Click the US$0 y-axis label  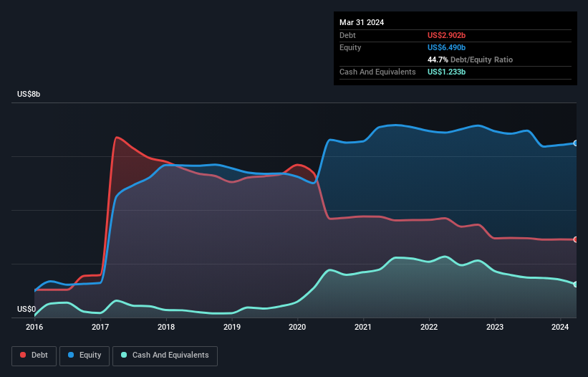point(26,309)
